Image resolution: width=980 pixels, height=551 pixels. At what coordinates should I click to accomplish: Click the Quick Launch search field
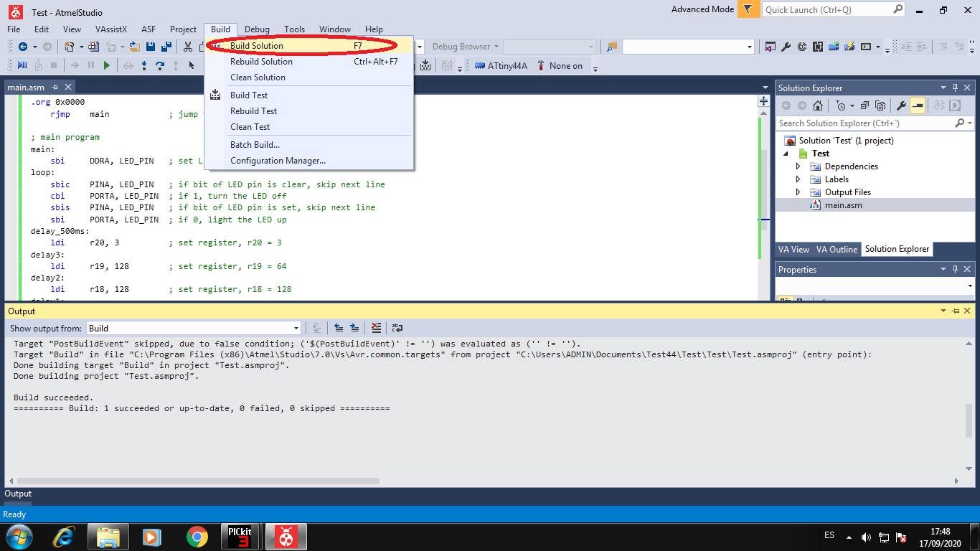tap(834, 9)
